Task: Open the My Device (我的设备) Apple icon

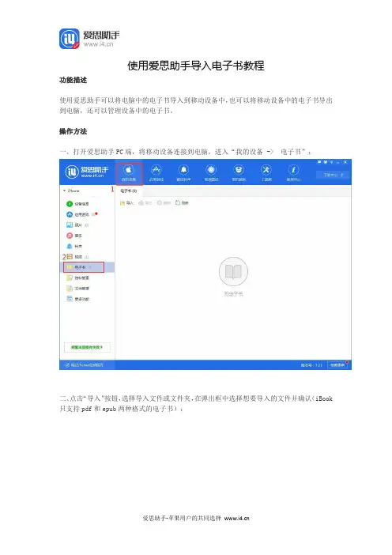Action: coord(129,173)
